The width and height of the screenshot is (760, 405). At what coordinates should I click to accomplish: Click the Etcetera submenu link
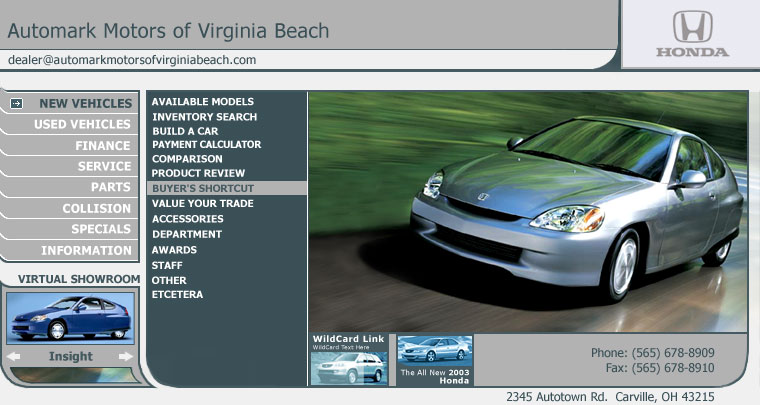point(177,295)
